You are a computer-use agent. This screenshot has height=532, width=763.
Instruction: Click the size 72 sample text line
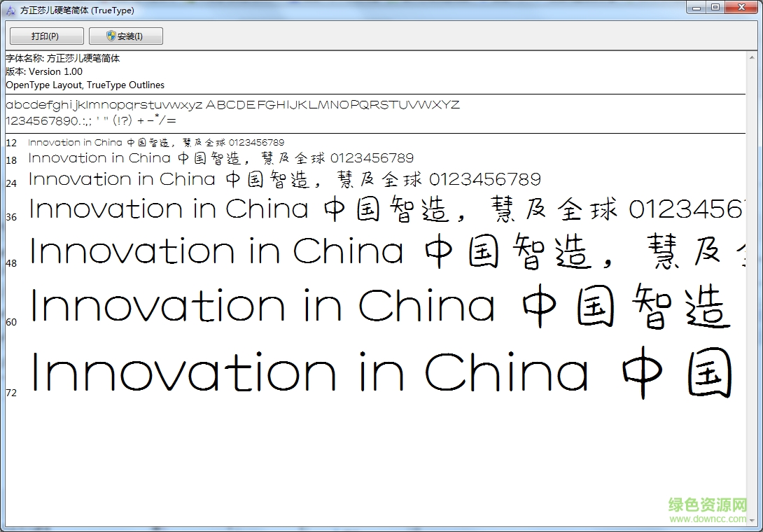point(382,372)
